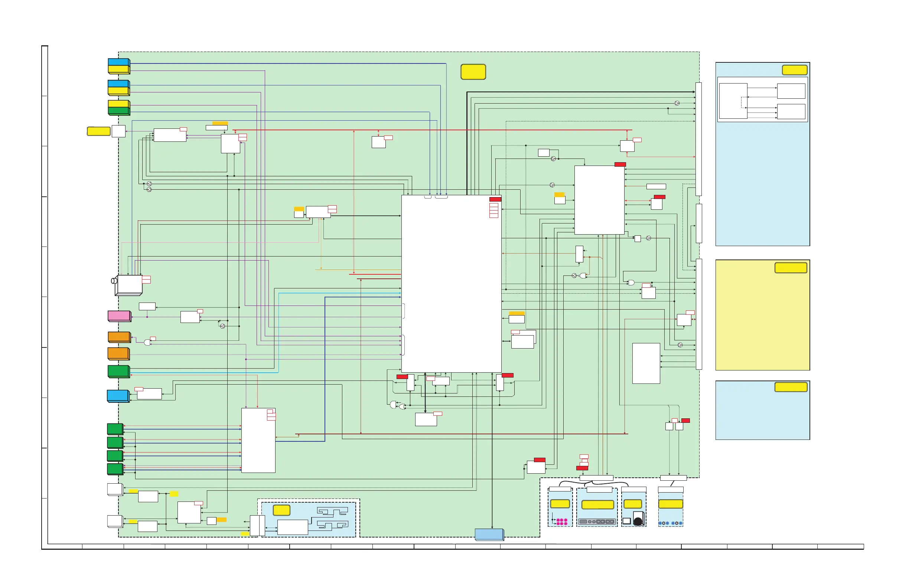
Task: Click the blue star LED row icon
Action: click(x=670, y=523)
